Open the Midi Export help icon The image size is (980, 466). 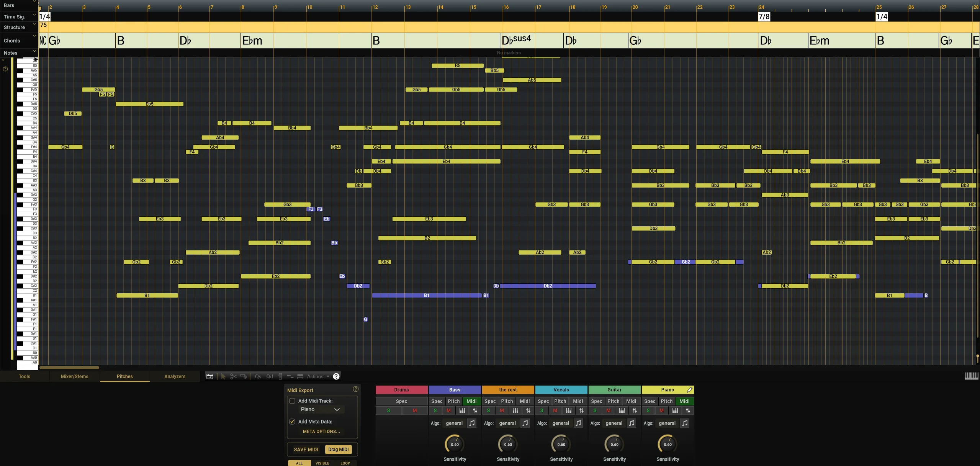356,389
